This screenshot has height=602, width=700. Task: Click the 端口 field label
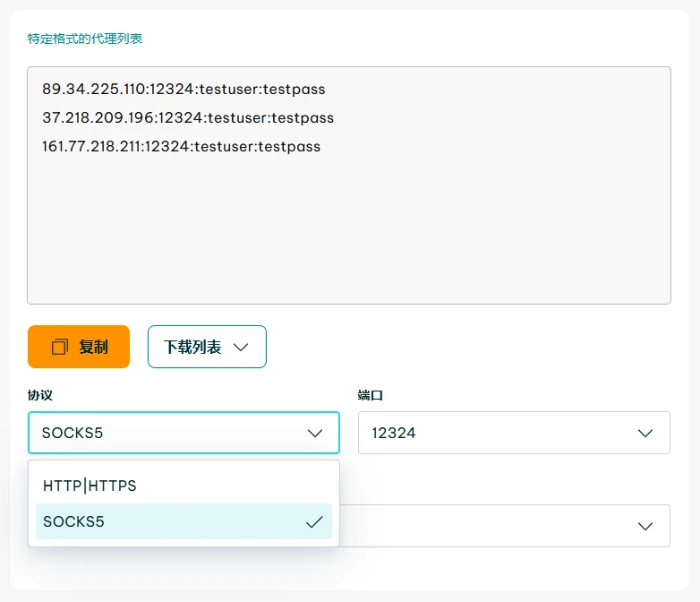pyautogui.click(x=371, y=395)
